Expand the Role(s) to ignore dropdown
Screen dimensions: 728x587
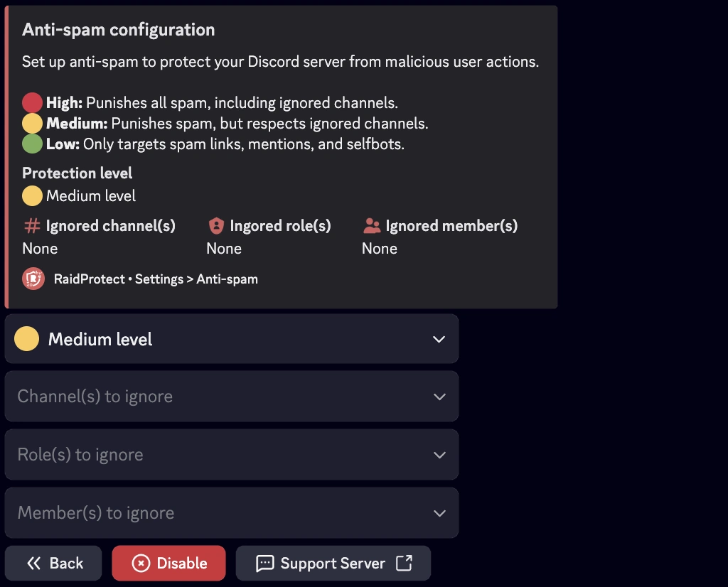tap(232, 454)
